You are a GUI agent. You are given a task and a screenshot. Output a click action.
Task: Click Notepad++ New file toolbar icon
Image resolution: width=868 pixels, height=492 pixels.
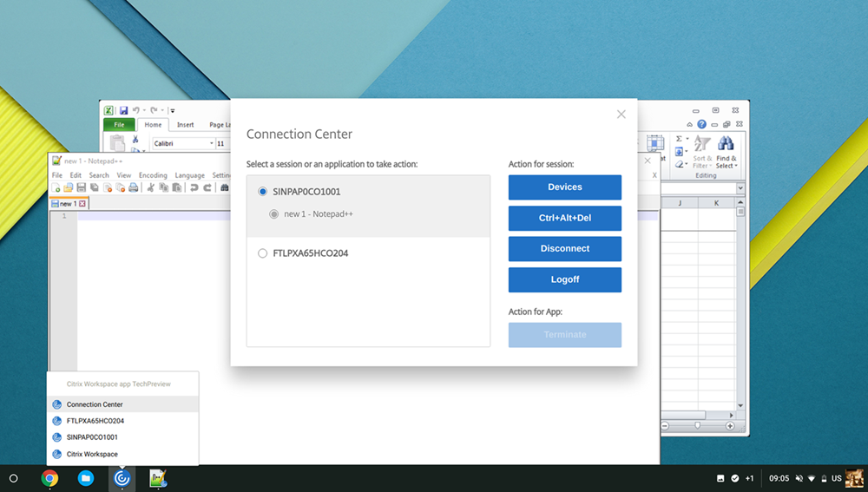click(56, 187)
